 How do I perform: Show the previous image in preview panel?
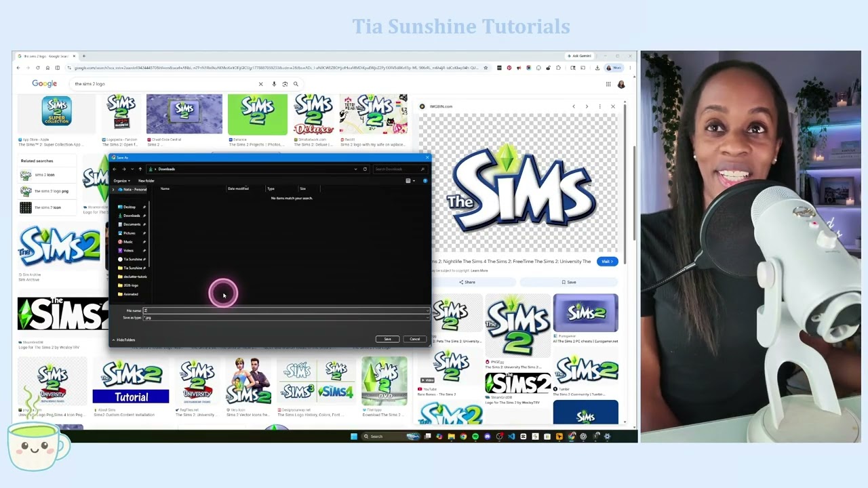pos(574,106)
